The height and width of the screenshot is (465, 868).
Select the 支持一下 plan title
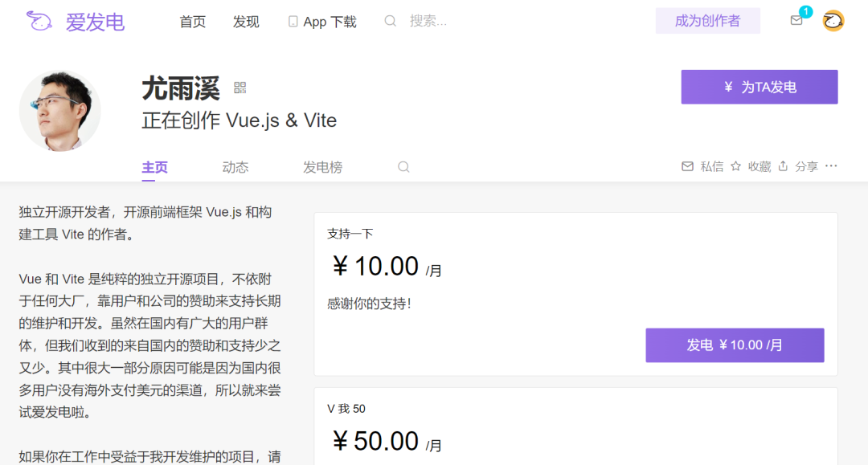[x=350, y=234]
